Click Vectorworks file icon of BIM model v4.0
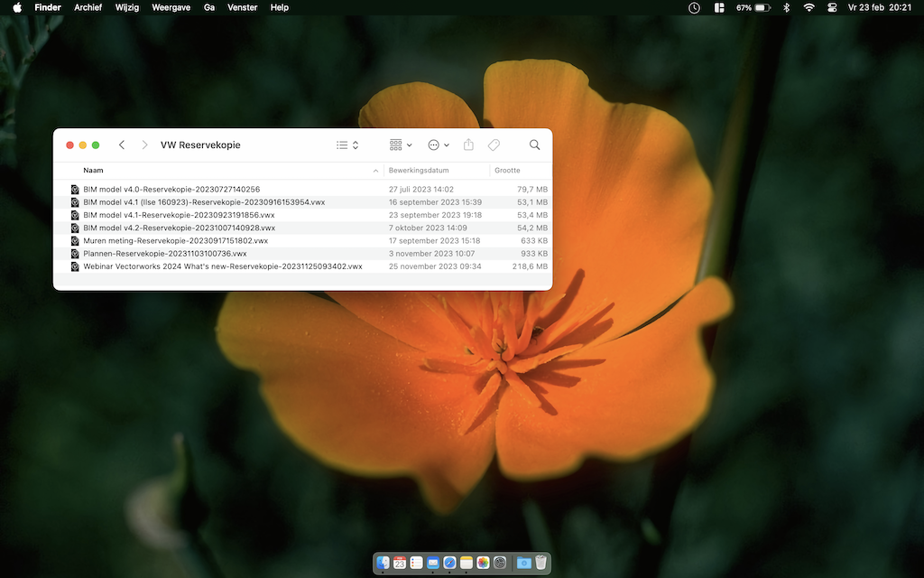The image size is (924, 578). pyautogui.click(x=75, y=190)
